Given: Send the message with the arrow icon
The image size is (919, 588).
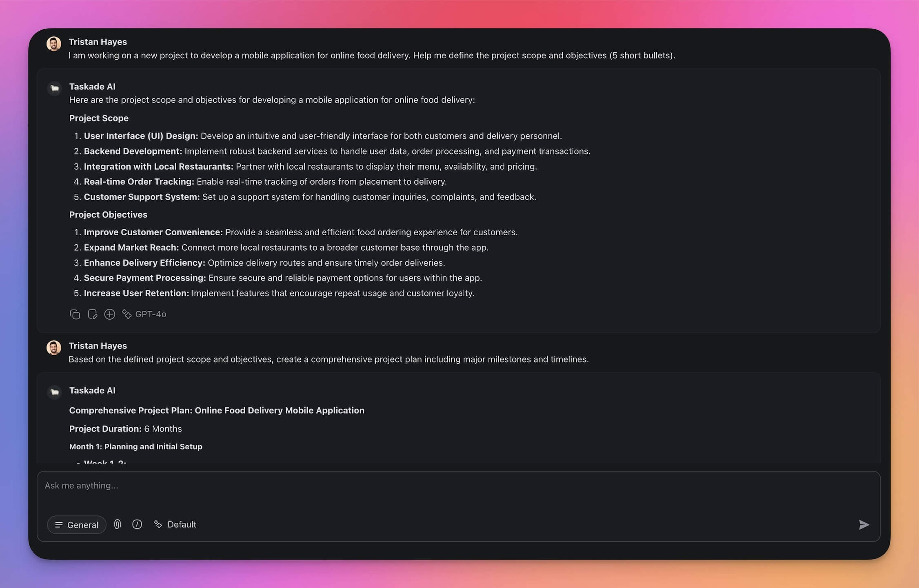Looking at the screenshot, I should (x=864, y=525).
